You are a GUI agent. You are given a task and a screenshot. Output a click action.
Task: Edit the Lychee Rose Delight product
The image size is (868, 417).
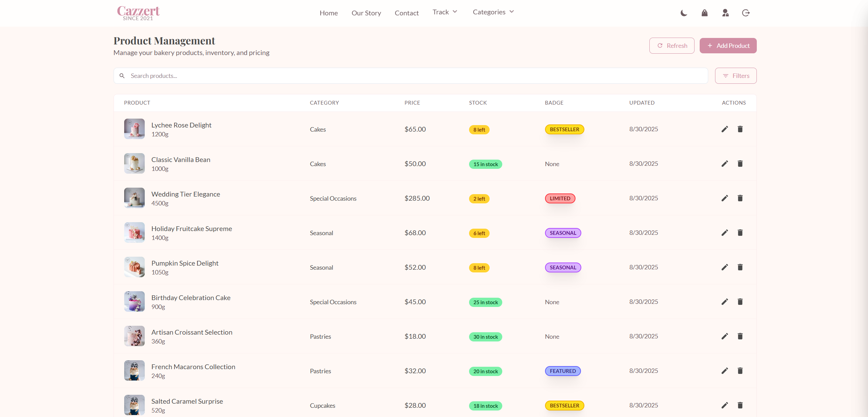725,129
